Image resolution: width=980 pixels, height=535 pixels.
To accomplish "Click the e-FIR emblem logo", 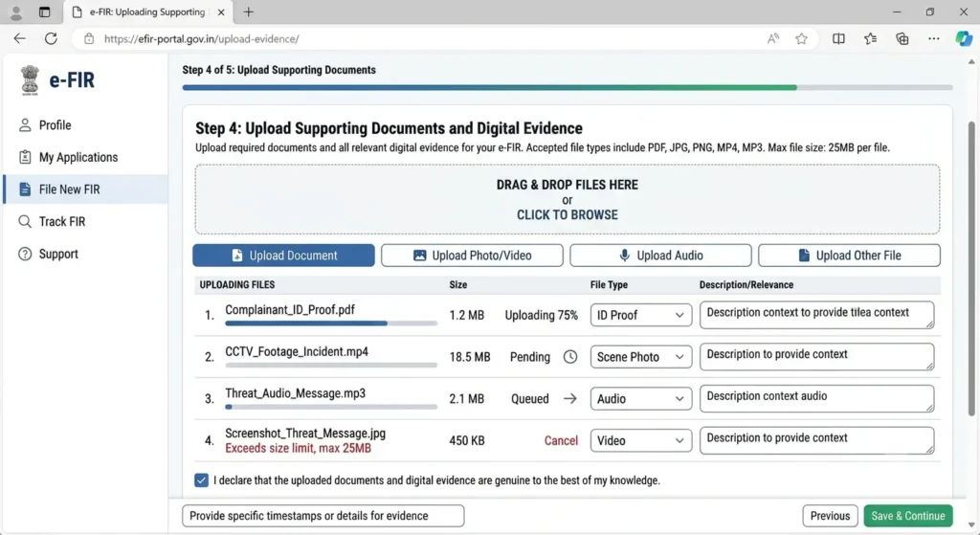I will 30,80.
